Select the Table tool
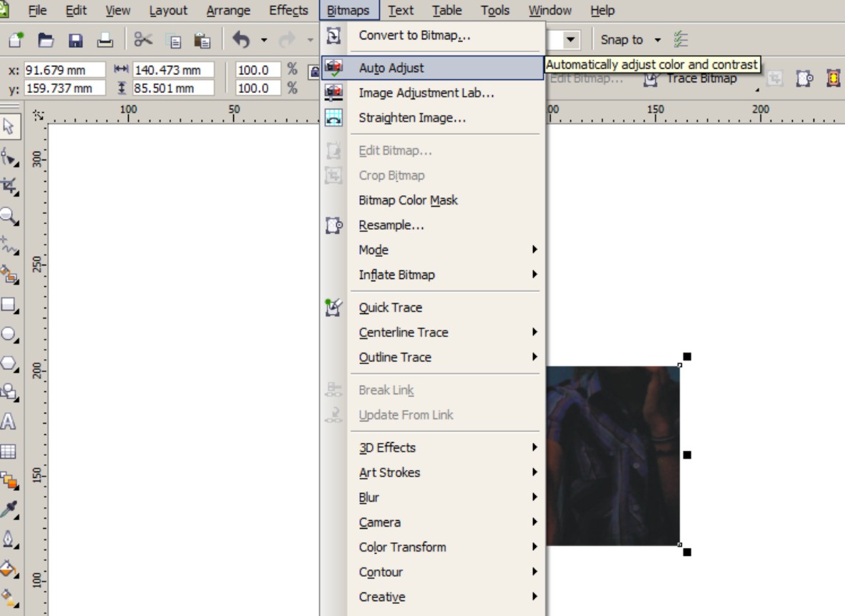 coord(8,451)
